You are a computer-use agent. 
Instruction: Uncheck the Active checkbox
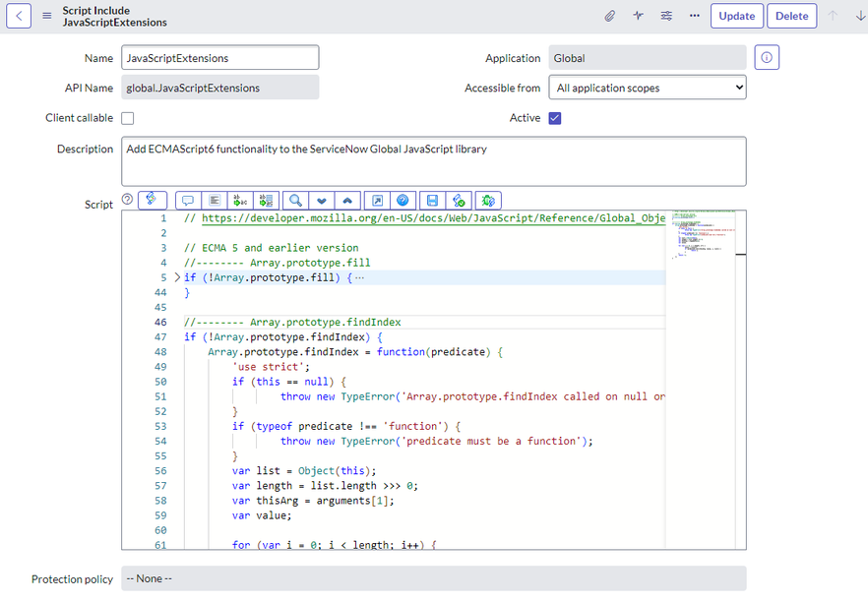tap(555, 118)
